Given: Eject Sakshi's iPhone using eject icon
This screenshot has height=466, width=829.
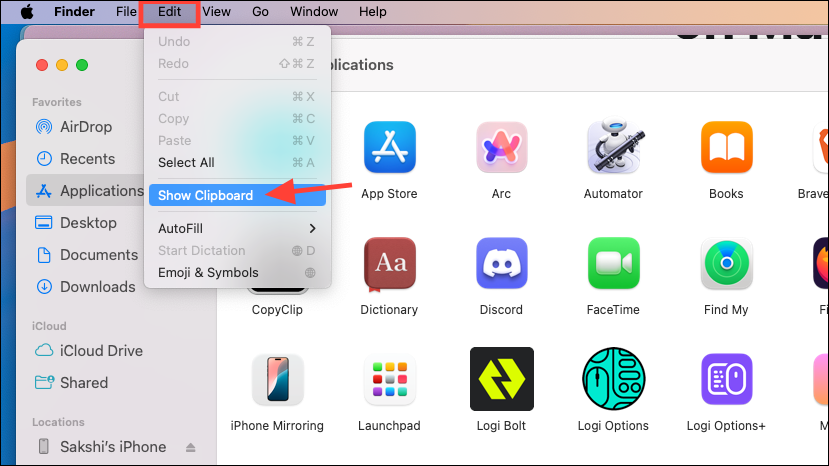Looking at the screenshot, I should [x=190, y=447].
